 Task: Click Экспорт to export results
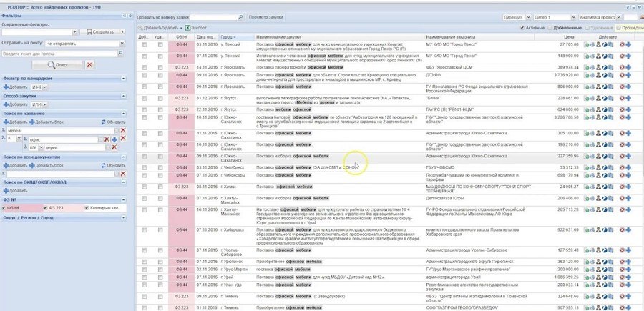point(196,28)
